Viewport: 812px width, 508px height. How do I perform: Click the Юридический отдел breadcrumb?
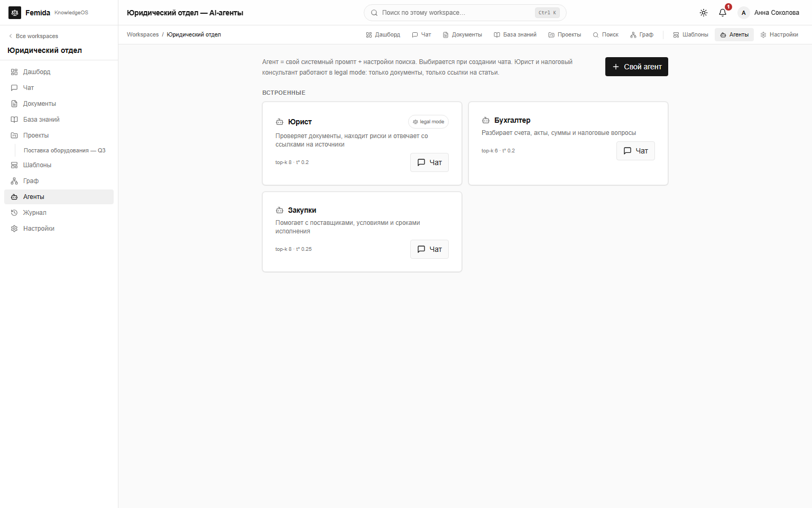(x=194, y=34)
